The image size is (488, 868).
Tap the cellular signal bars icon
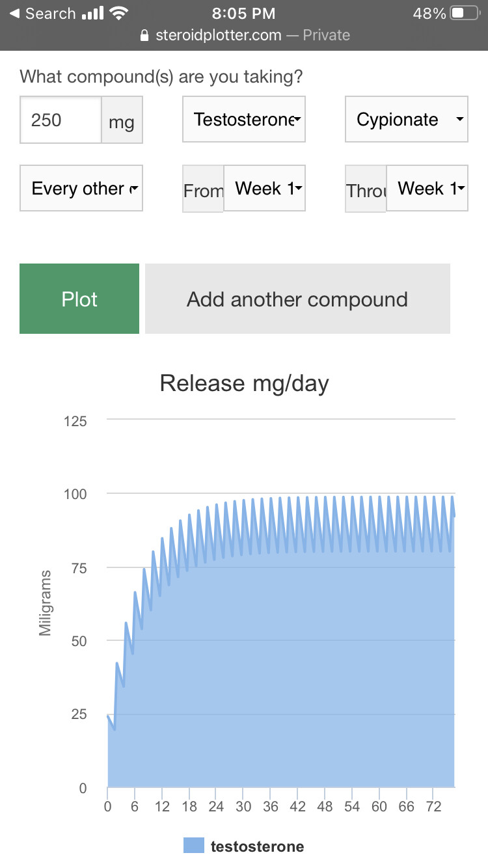(94, 14)
